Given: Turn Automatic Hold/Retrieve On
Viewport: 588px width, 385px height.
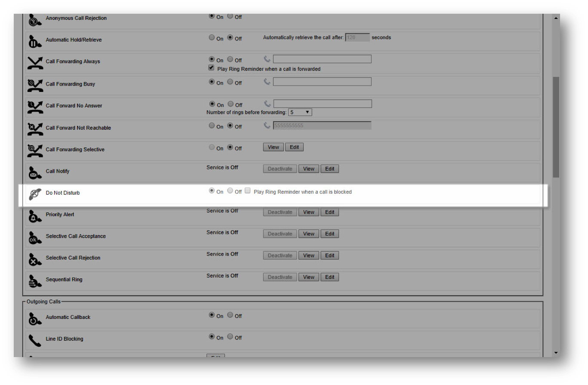Looking at the screenshot, I should 212,37.
